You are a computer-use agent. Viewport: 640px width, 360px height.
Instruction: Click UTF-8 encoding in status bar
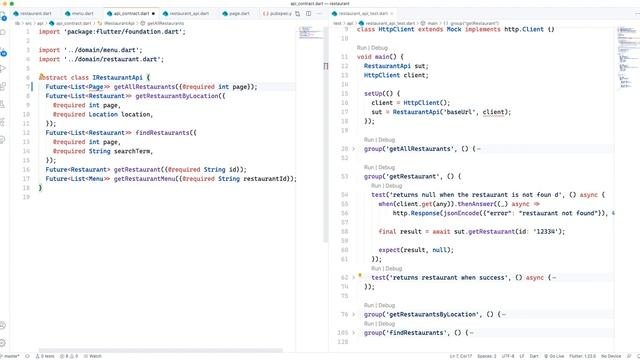[508, 356]
